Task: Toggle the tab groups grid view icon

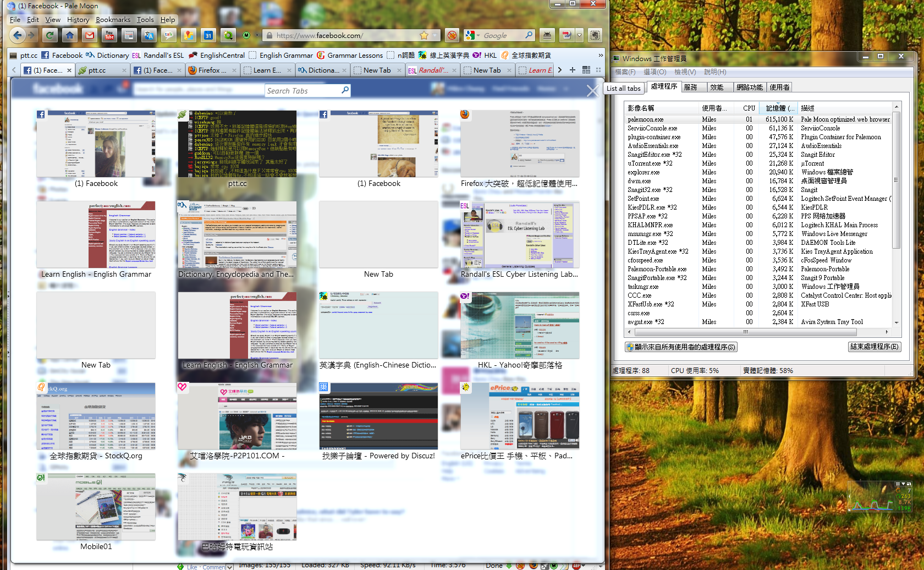Action: click(x=586, y=70)
